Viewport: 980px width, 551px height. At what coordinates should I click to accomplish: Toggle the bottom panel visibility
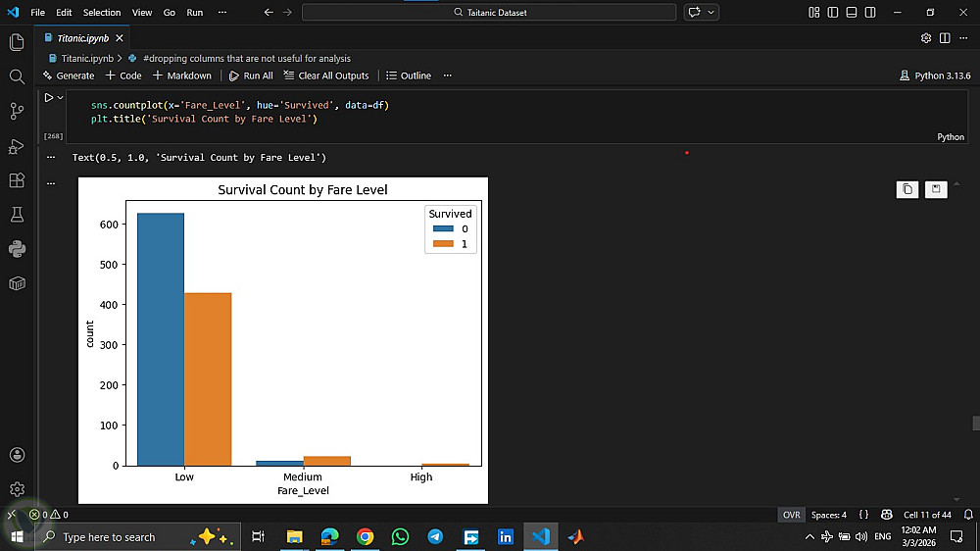coord(852,13)
